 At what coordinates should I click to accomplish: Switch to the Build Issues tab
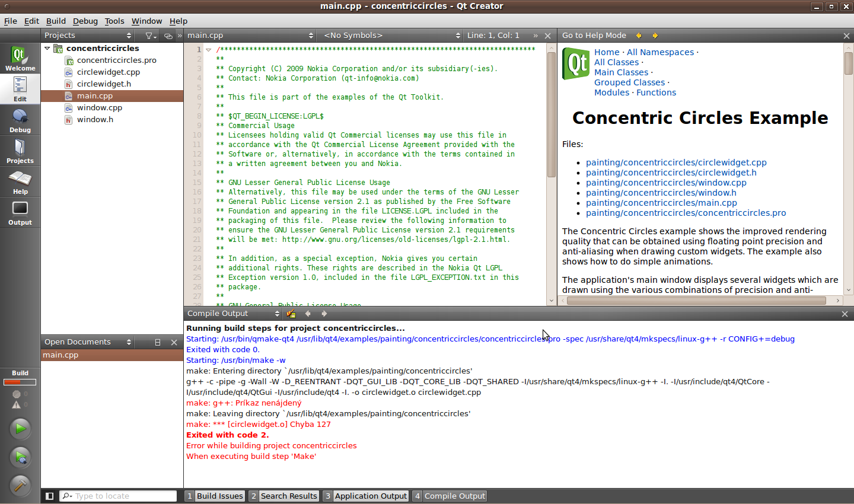tap(215, 496)
